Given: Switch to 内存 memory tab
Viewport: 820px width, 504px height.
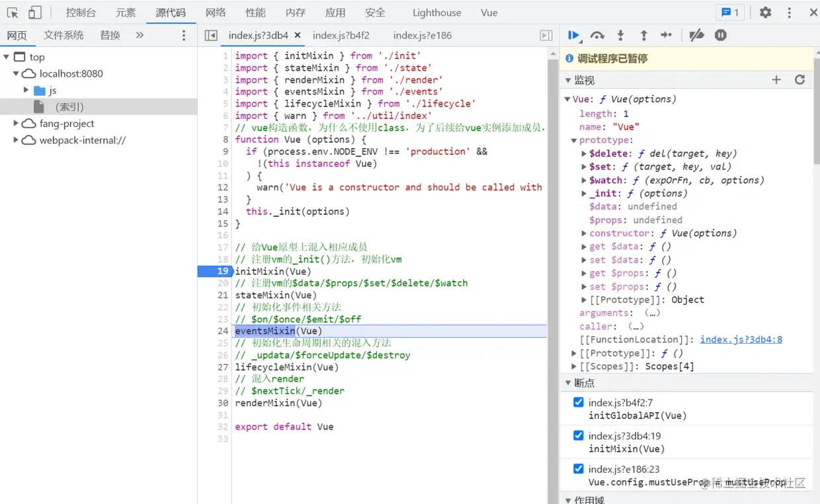Looking at the screenshot, I should tap(296, 13).
